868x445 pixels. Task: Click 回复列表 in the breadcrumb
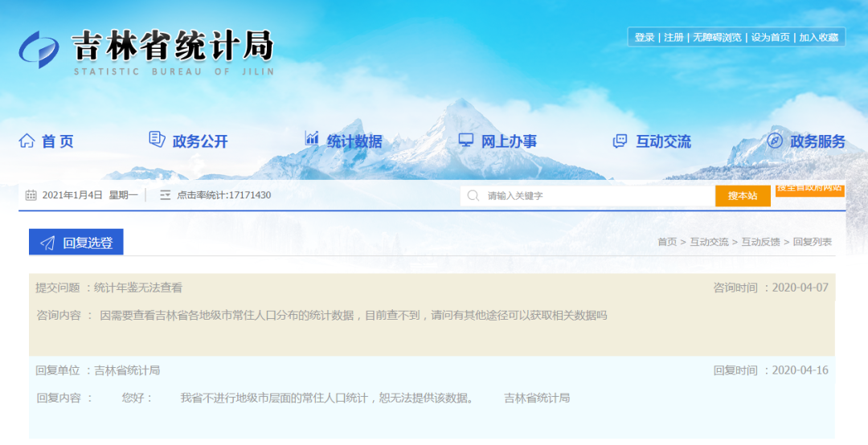[813, 242]
